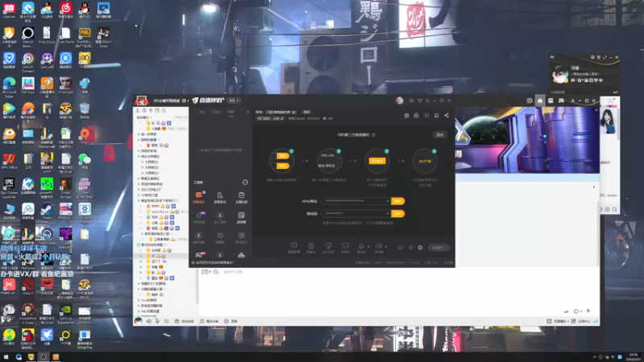Click the rtmp address field
This screenshot has height=362, width=644.
point(356,201)
